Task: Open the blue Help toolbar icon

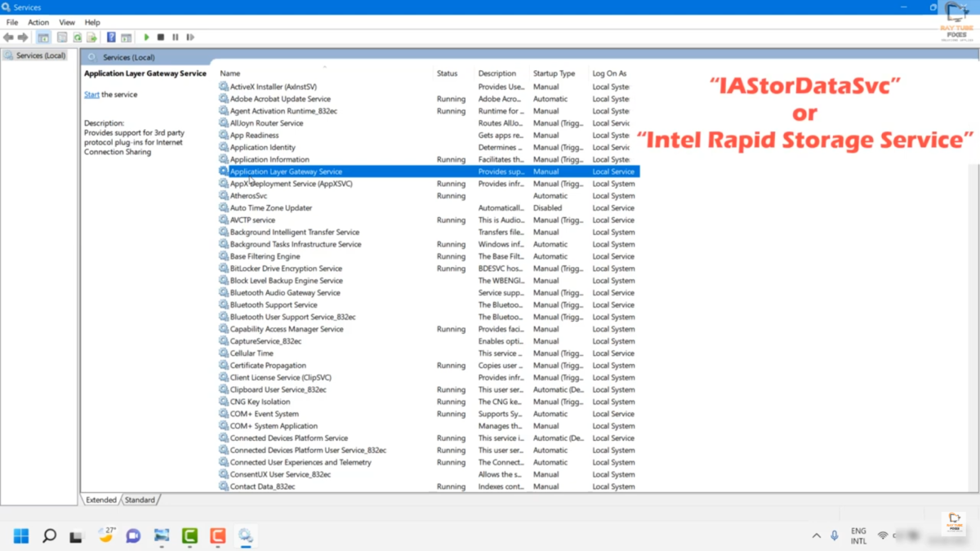Action: pos(111,38)
